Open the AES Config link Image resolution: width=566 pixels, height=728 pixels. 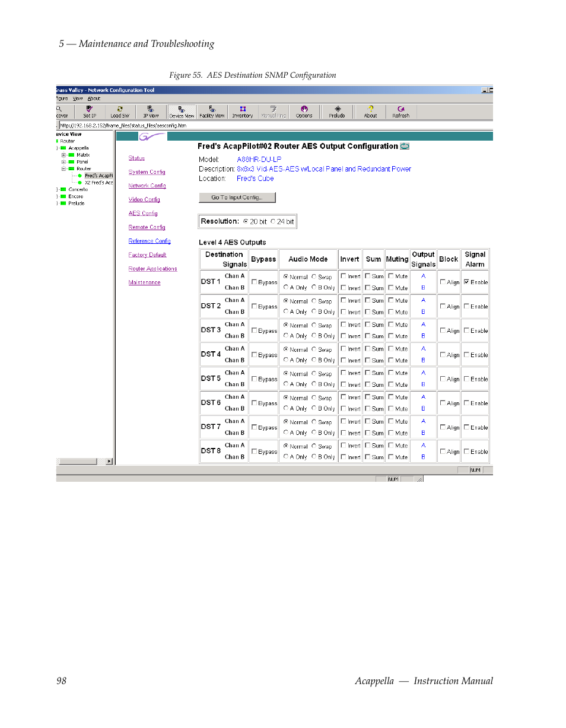click(142, 213)
